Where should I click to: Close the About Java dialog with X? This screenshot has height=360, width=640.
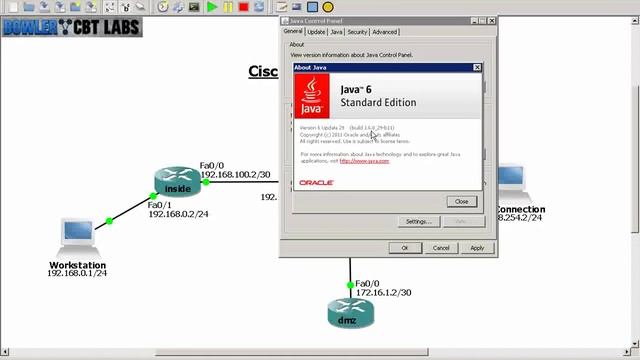[x=477, y=67]
